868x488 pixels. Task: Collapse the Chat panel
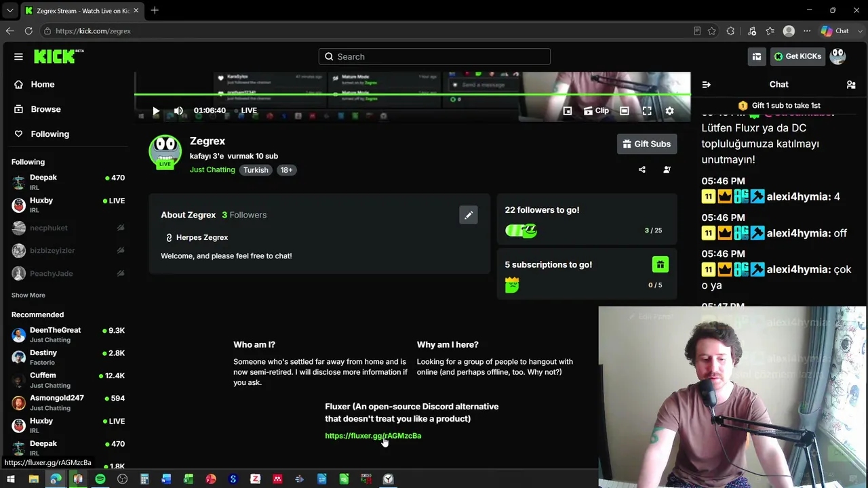(x=707, y=85)
